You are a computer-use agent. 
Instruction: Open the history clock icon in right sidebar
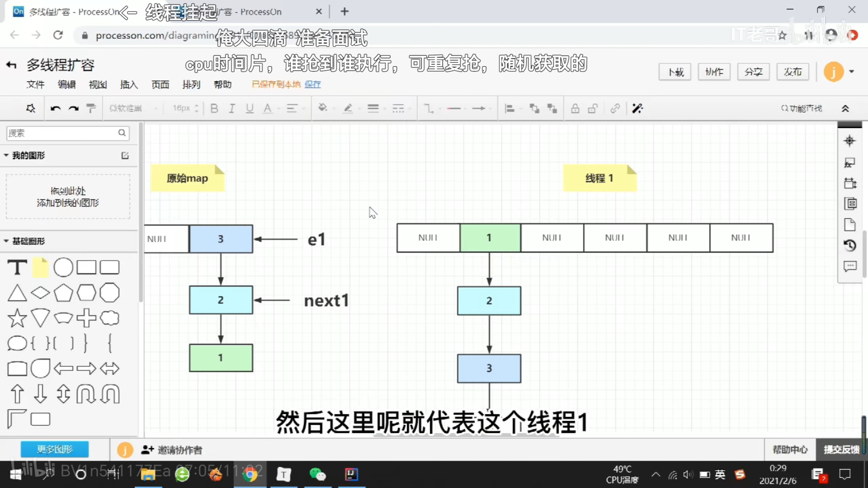(x=850, y=245)
